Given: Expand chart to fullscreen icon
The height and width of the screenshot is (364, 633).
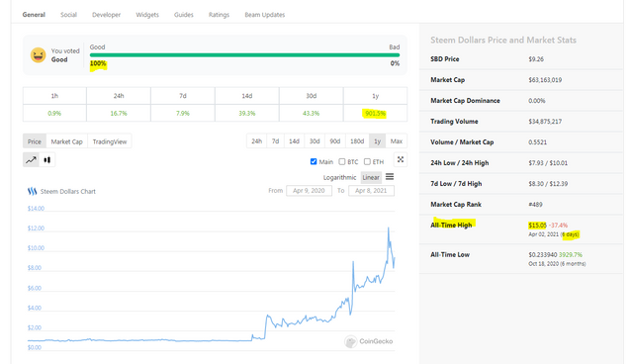Looking at the screenshot, I should click(401, 159).
